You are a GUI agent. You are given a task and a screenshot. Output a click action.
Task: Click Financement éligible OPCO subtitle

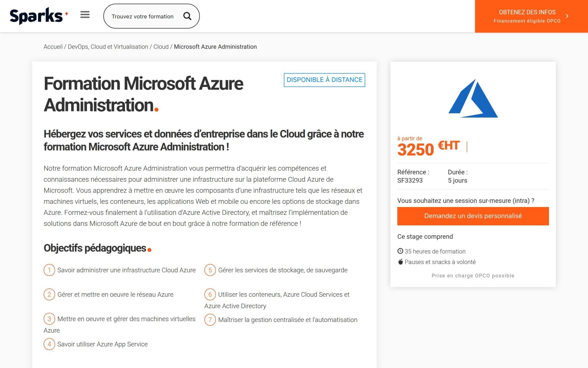click(527, 21)
